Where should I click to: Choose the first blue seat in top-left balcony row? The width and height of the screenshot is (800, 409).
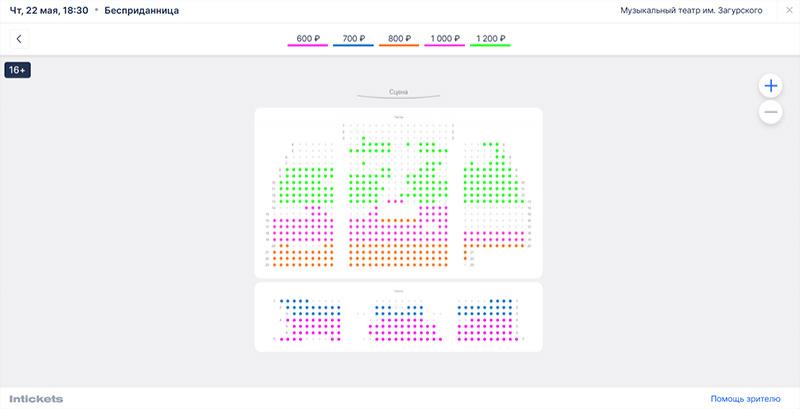point(281,301)
